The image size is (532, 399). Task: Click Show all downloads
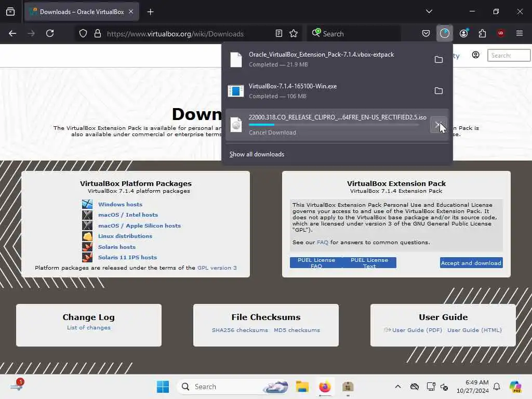(257, 154)
